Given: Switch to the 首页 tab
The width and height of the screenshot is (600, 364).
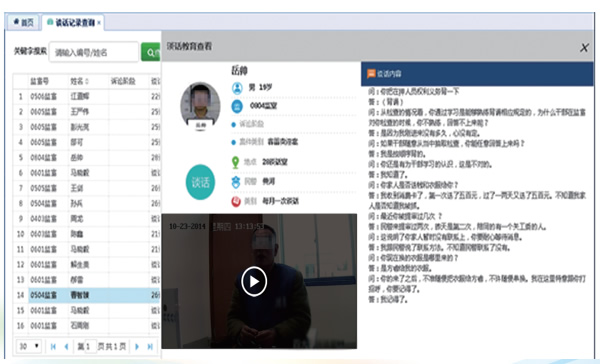Looking at the screenshot, I should click(23, 23).
